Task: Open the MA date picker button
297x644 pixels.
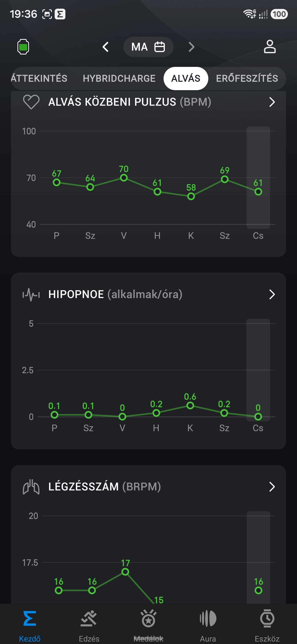Action: coord(148,47)
